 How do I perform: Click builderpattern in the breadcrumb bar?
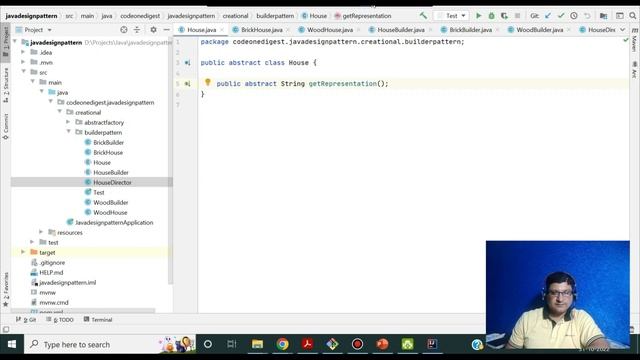click(x=275, y=16)
